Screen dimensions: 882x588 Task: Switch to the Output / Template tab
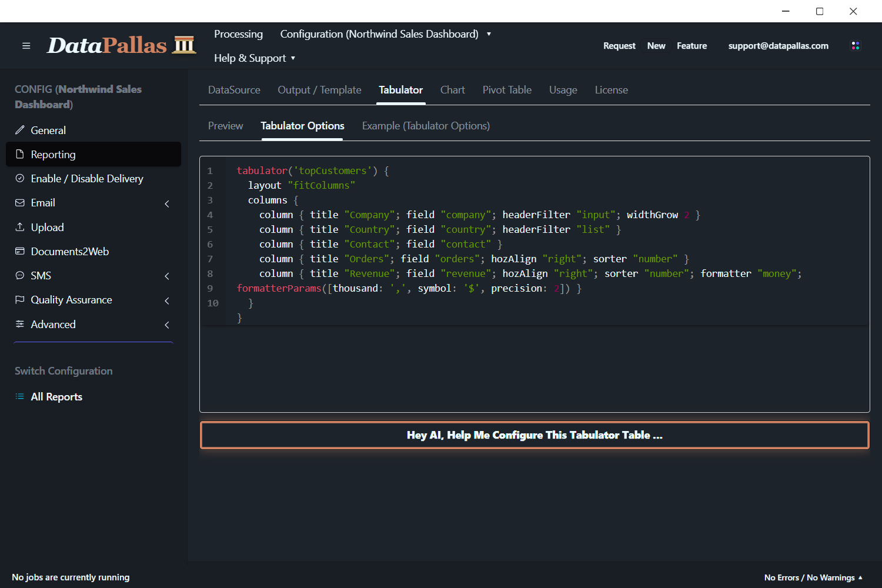coord(319,90)
